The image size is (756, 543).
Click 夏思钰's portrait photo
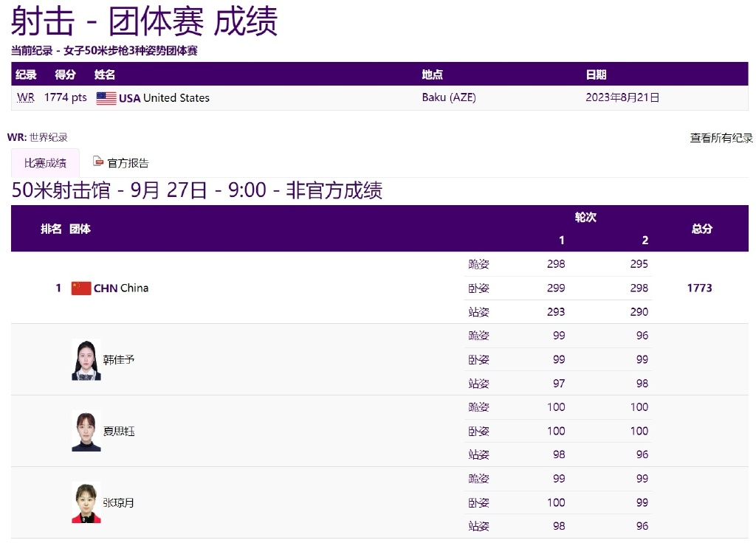tap(86, 431)
